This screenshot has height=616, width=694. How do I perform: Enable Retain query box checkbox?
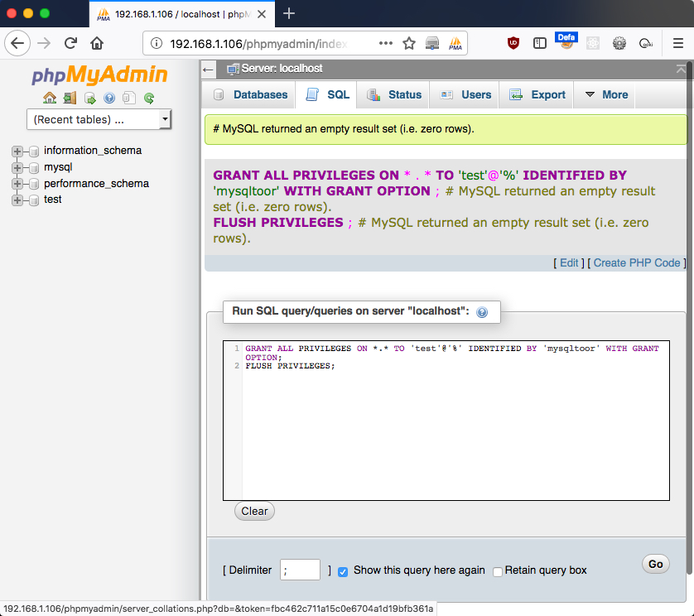pos(498,572)
